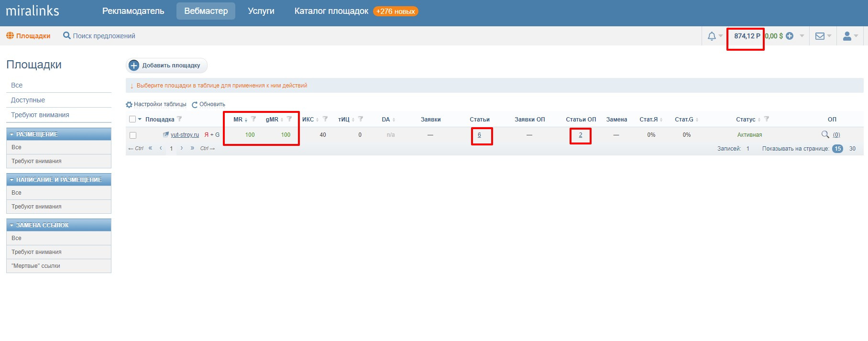This screenshot has width=868, height=341.
Task: Click the 0,00 $ dollar balance
Action: pos(774,36)
